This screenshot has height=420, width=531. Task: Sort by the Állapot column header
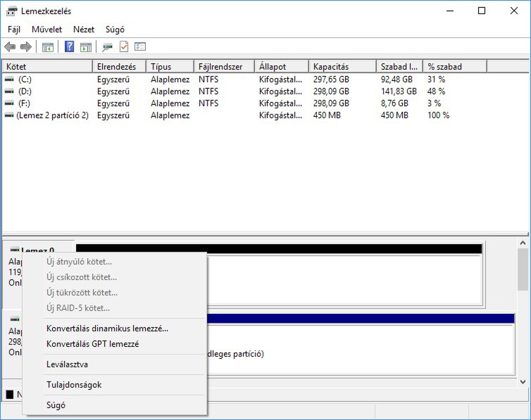pos(282,66)
